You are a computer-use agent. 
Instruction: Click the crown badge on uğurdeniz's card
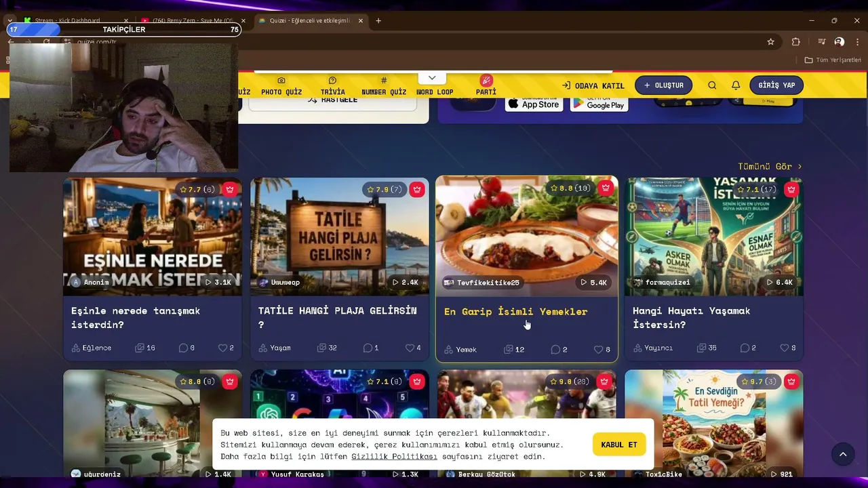point(230,382)
